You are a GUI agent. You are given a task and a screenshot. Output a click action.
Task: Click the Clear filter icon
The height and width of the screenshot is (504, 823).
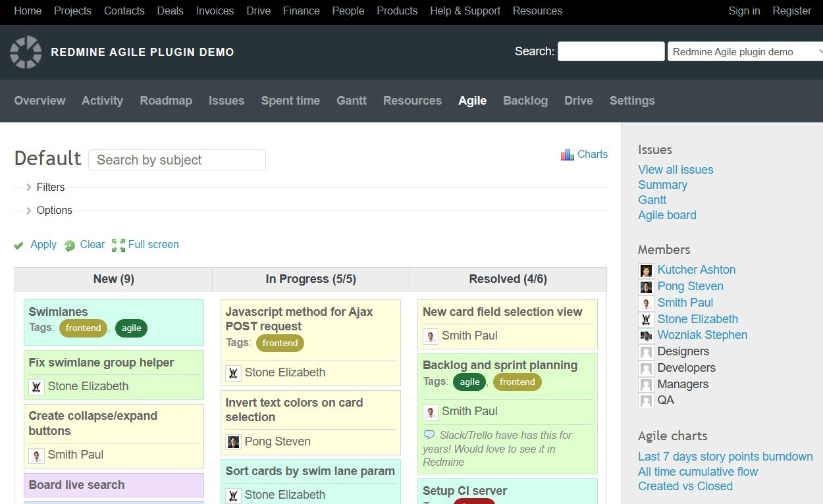(69, 245)
